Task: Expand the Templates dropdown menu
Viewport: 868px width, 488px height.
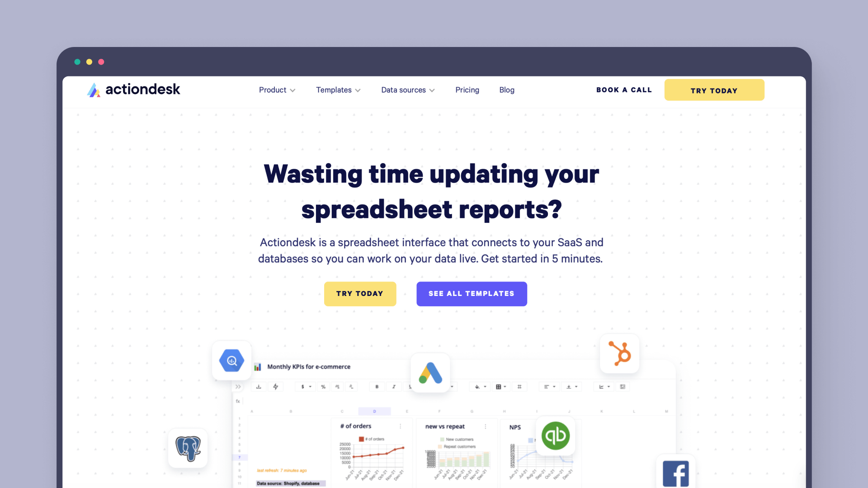Action: pyautogui.click(x=337, y=90)
